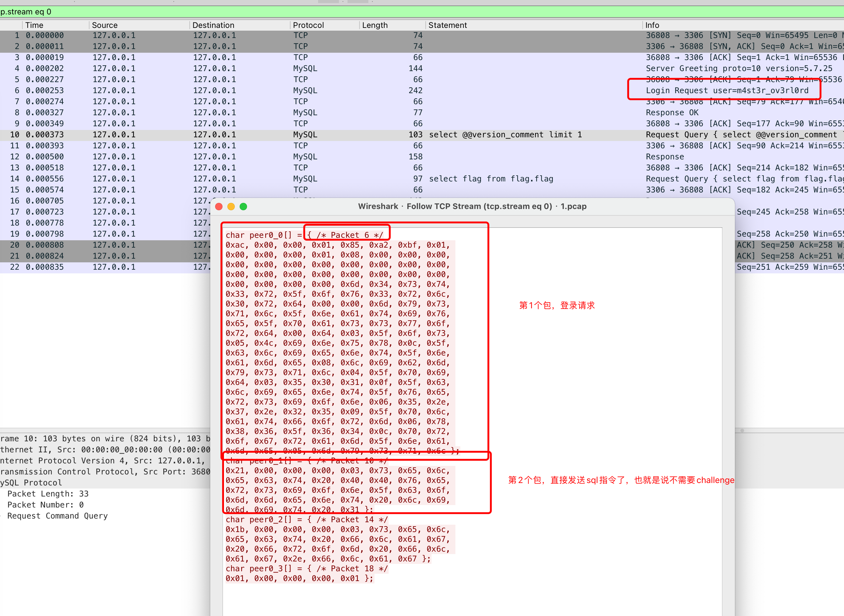Click the Destination column header

pos(213,25)
